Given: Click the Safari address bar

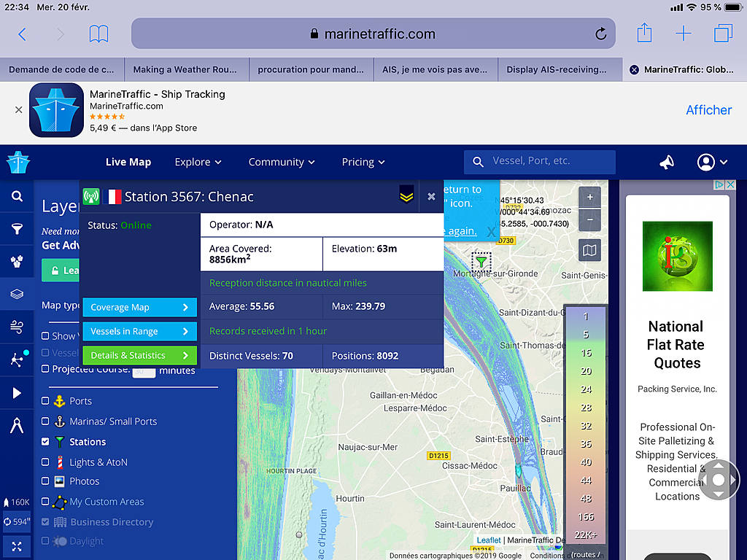Looking at the screenshot, I should [373, 34].
